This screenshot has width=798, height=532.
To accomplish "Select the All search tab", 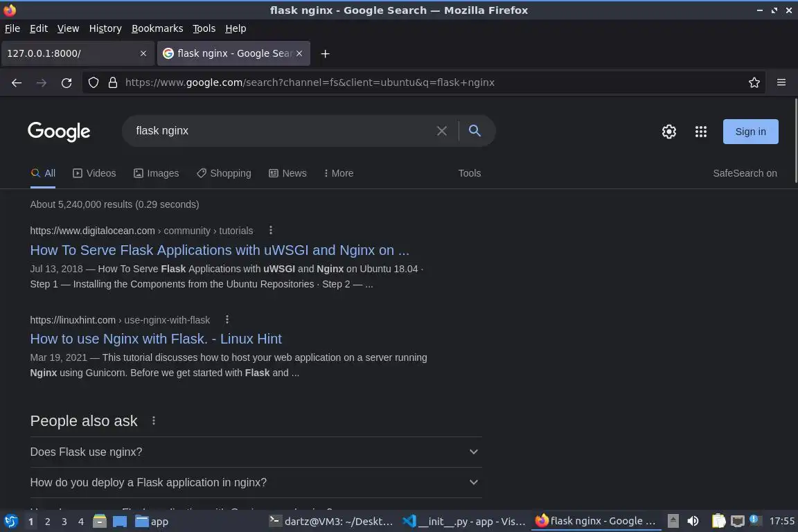I will [43, 173].
